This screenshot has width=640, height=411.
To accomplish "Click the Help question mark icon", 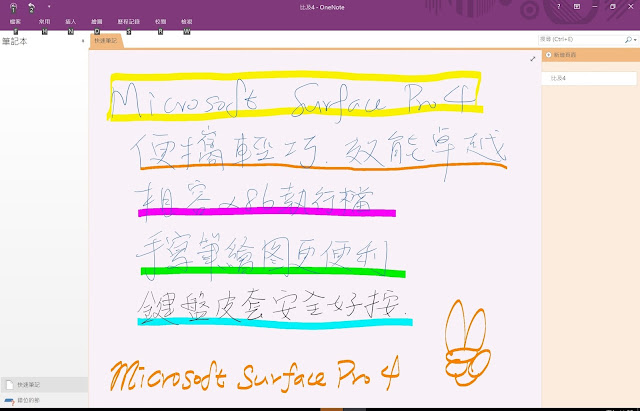I will pyautogui.click(x=559, y=7).
